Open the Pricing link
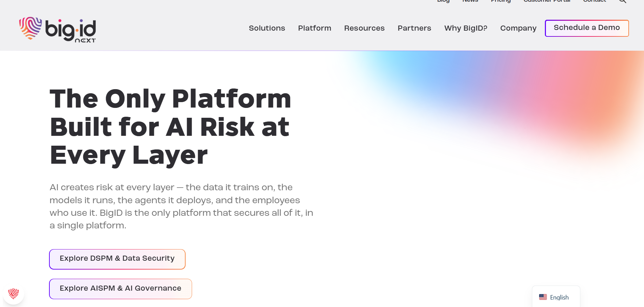 pyautogui.click(x=501, y=1)
